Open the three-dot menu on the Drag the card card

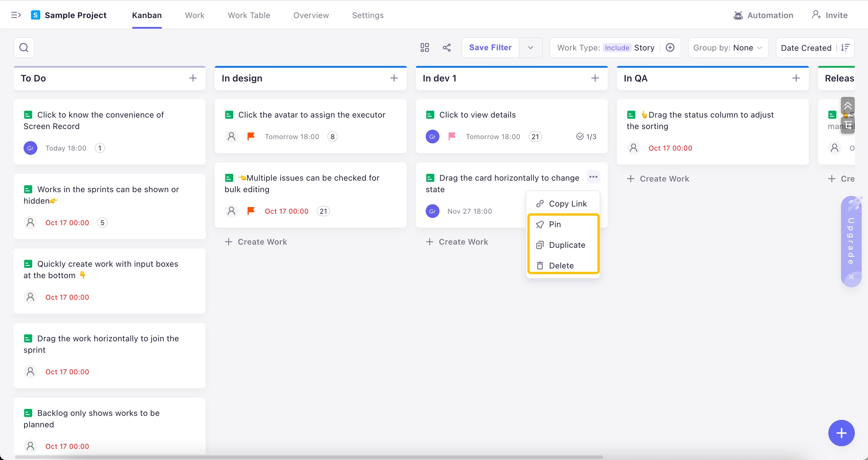593,177
